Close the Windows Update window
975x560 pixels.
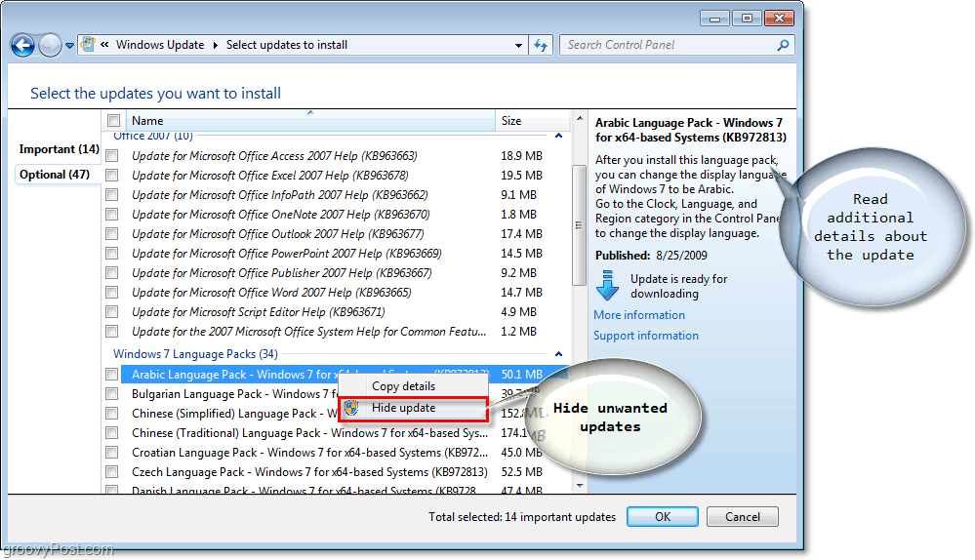click(779, 19)
